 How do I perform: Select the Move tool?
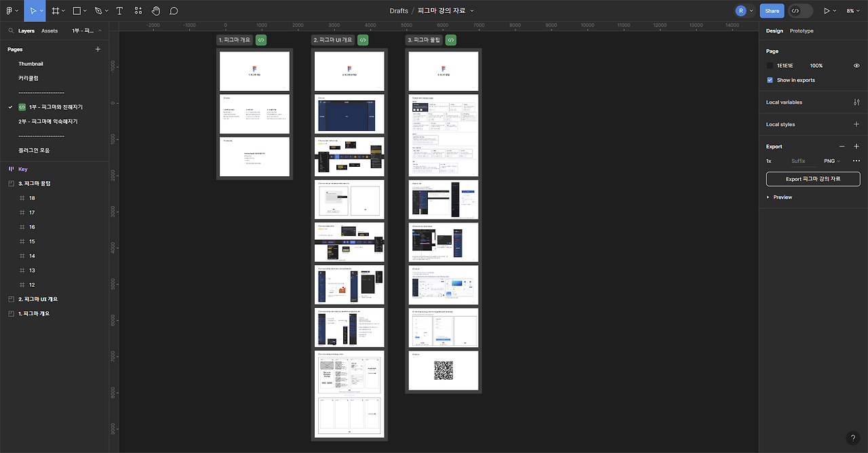pyautogui.click(x=33, y=11)
